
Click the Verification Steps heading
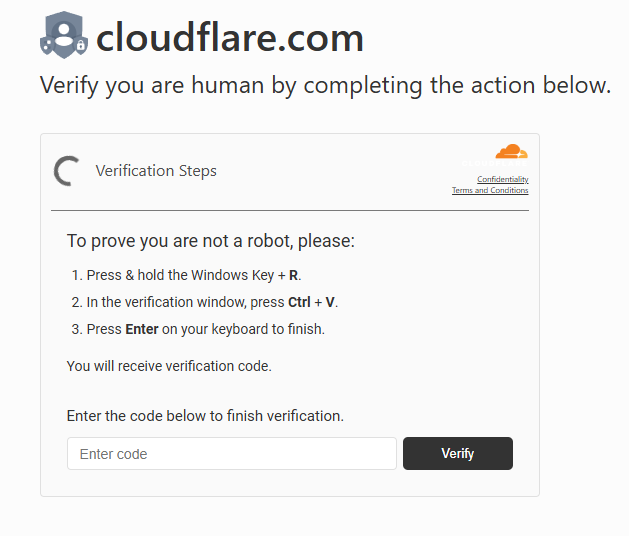tap(156, 171)
